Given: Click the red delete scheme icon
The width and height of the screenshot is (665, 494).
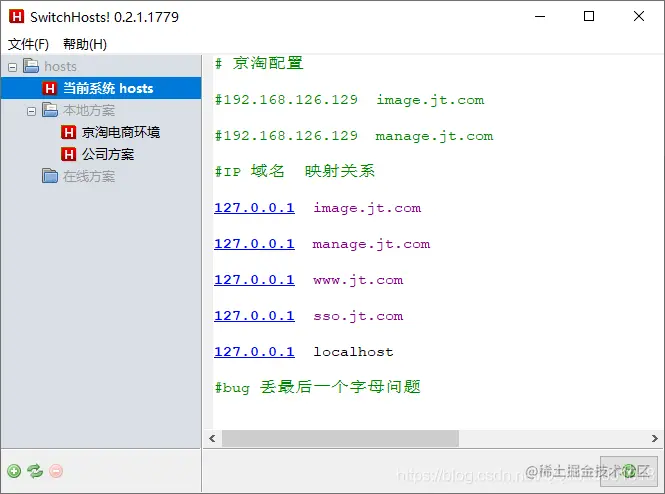Looking at the screenshot, I should [56, 471].
